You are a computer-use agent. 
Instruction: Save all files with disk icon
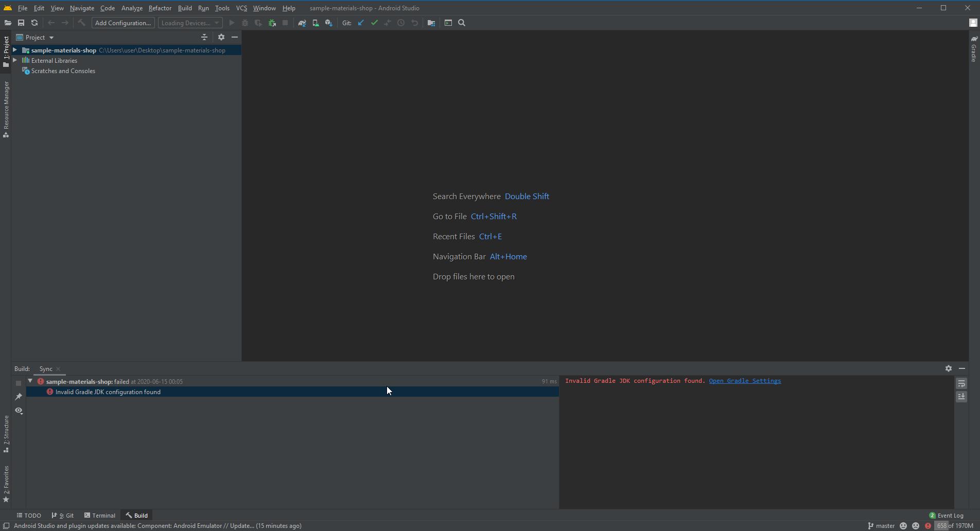[x=21, y=23]
